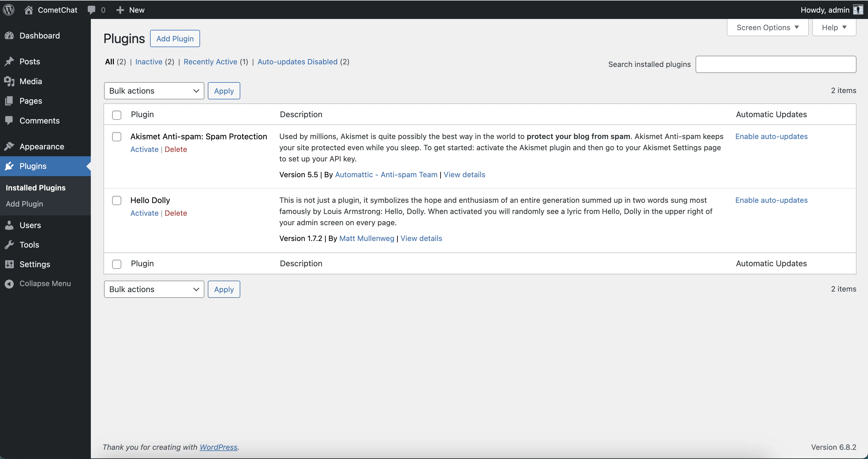Open Tools via the wrench icon

coord(9,244)
